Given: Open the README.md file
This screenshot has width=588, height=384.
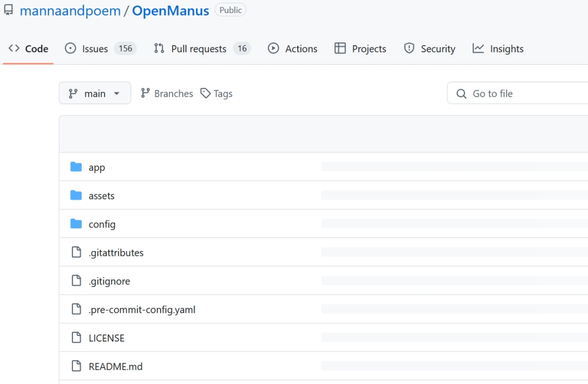Looking at the screenshot, I should 115,367.
